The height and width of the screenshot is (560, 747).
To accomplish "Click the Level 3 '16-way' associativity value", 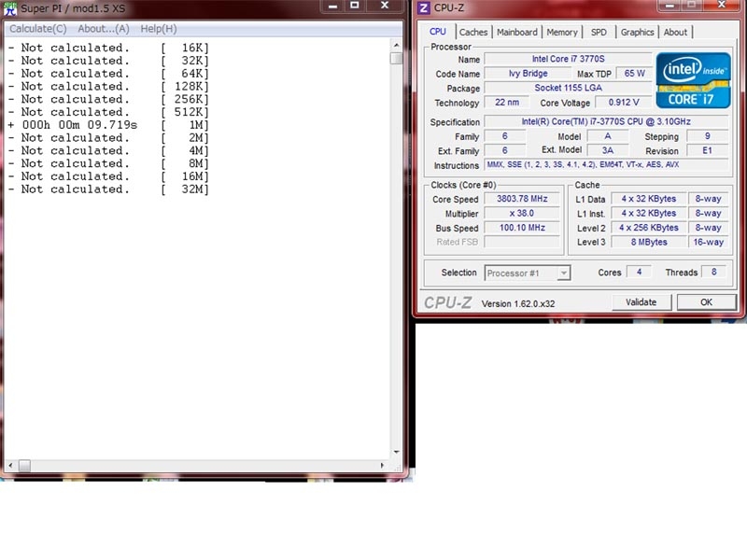I will tap(708, 242).
